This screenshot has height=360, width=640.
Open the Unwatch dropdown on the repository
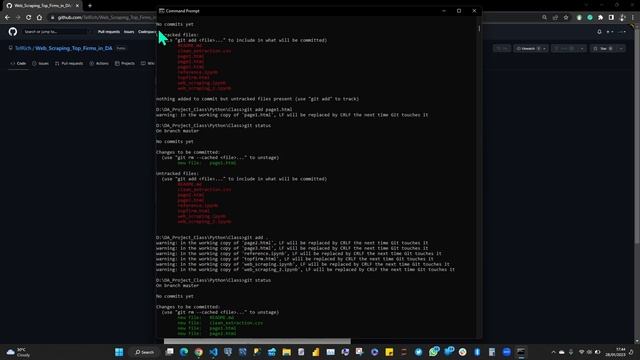(531, 49)
